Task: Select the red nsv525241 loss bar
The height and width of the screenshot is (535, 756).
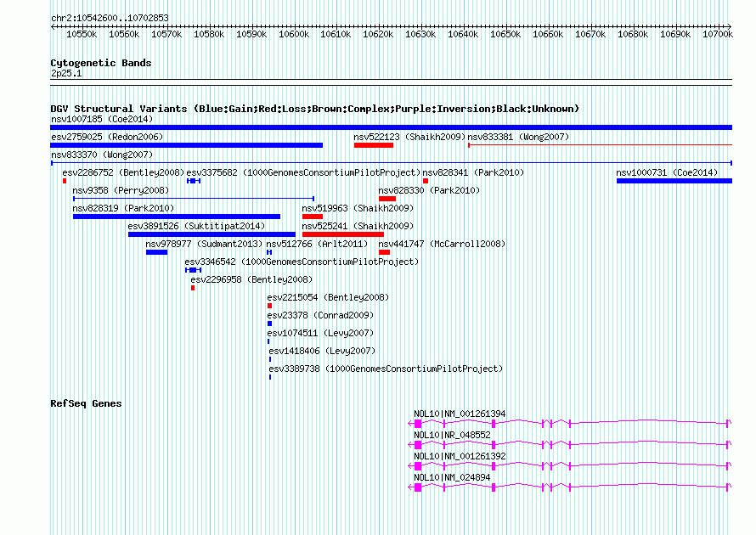Action: [343, 234]
